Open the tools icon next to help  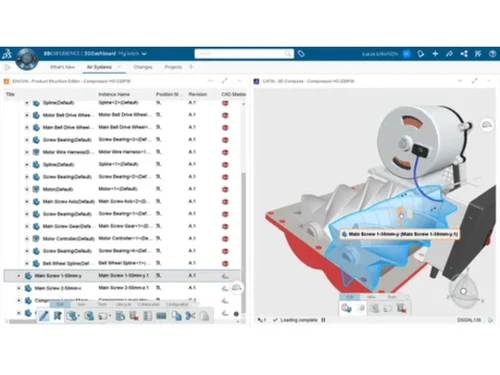[478, 54]
